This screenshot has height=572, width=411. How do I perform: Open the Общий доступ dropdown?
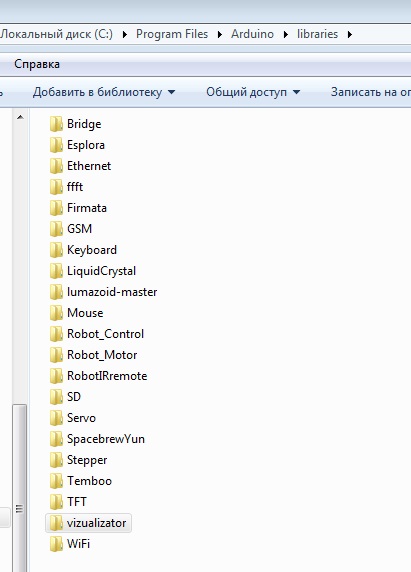253,92
